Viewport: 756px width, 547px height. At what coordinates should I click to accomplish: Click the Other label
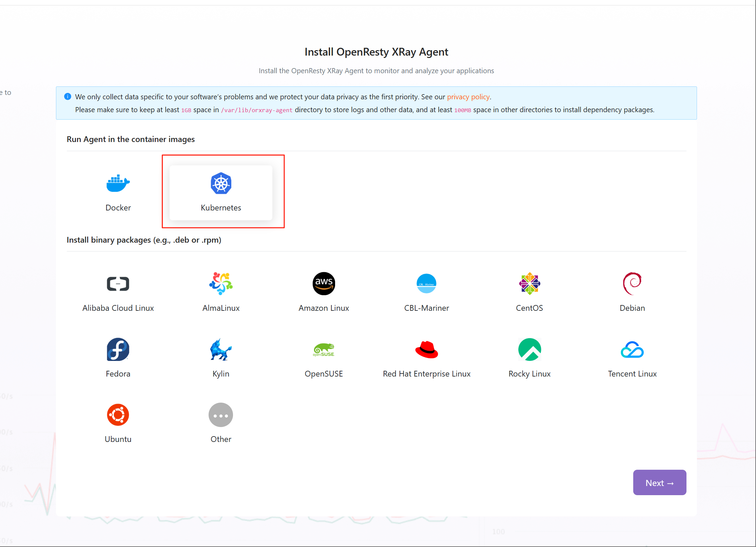tap(221, 439)
